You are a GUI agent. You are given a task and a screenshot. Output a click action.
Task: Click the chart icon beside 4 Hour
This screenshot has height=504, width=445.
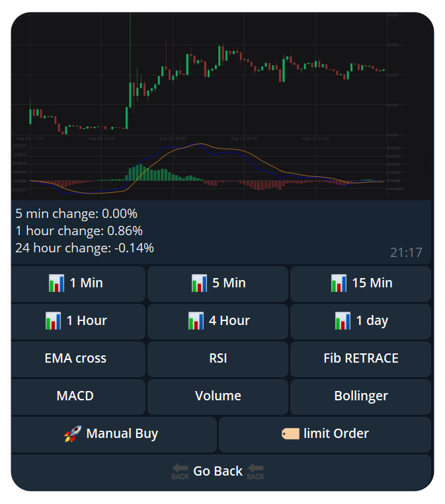pyautogui.click(x=196, y=321)
